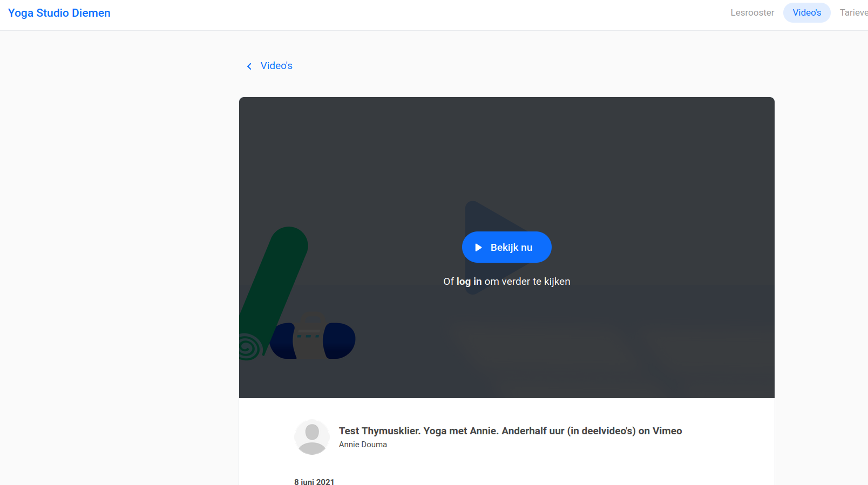This screenshot has width=868, height=485.
Task: Open the Yoga Studio Diemen home link
Action: point(59,13)
